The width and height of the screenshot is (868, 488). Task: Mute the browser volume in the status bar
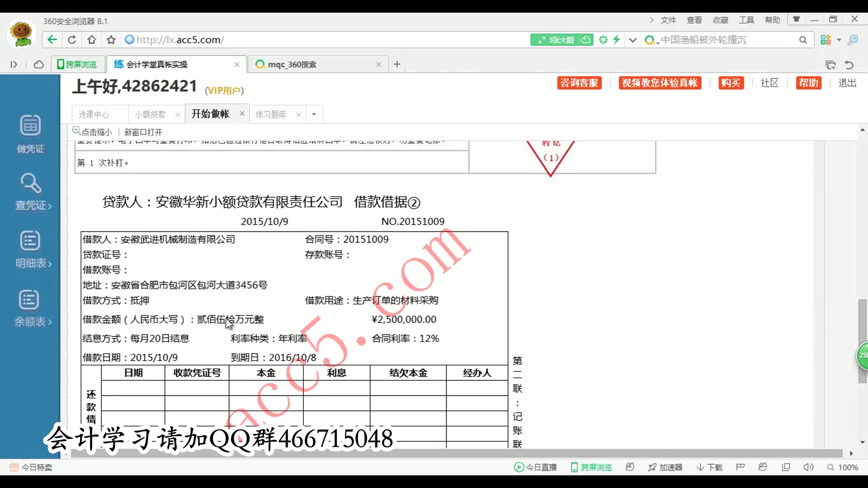(809, 467)
